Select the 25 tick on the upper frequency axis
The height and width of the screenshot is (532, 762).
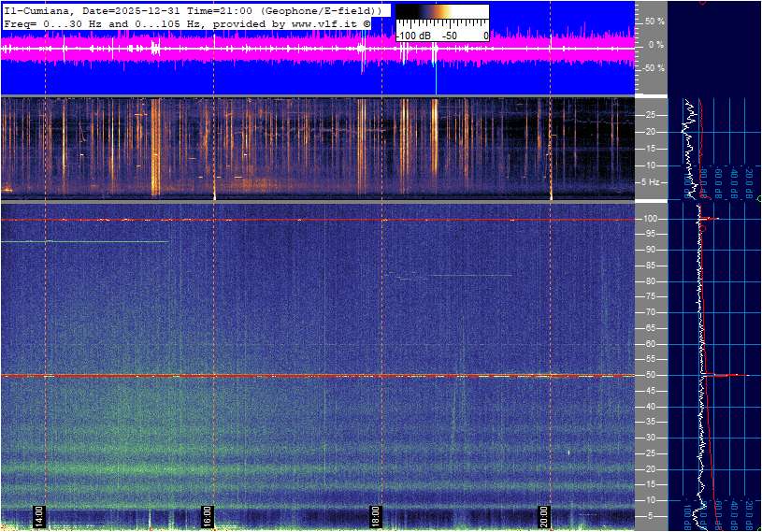pyautogui.click(x=650, y=115)
